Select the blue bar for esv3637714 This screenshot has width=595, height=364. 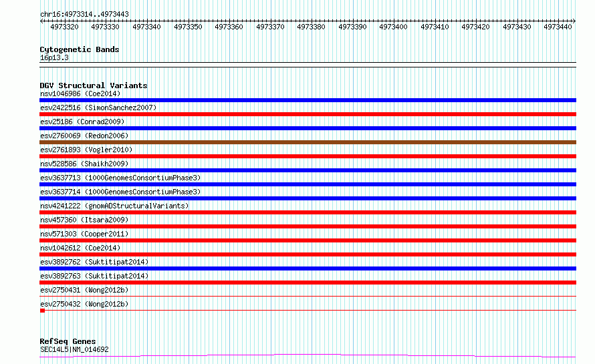point(308,198)
